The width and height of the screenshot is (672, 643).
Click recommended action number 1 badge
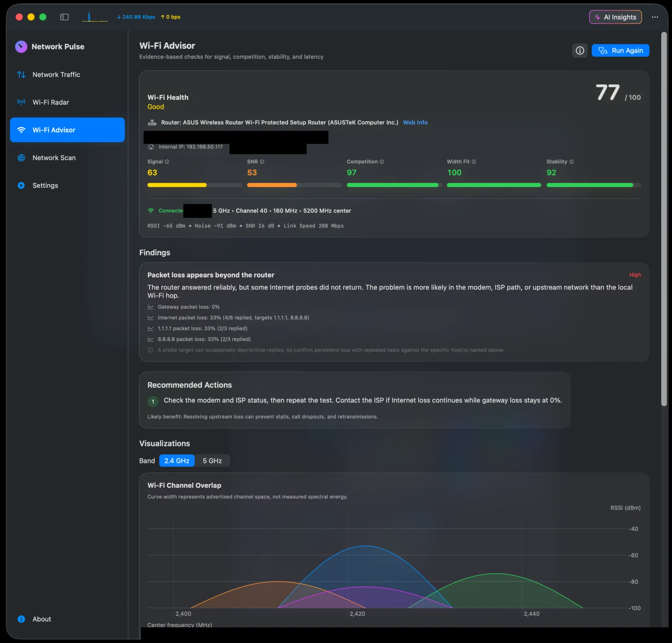click(x=153, y=401)
